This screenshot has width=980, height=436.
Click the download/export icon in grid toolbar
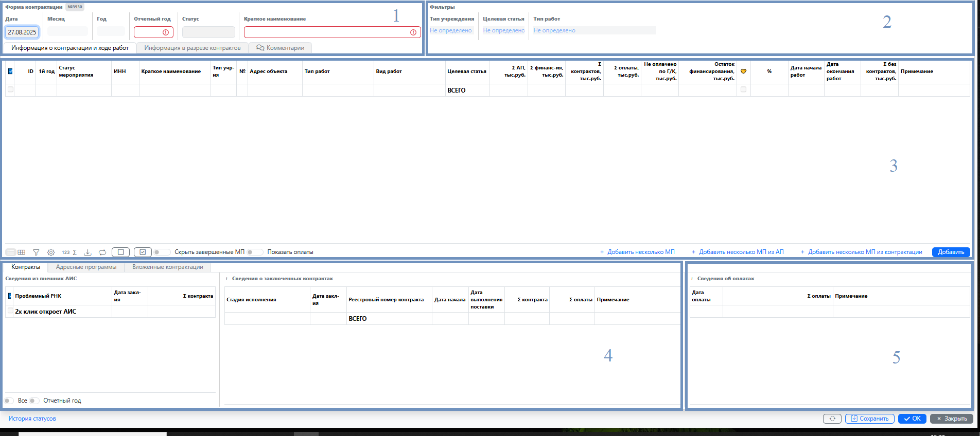tap(87, 252)
